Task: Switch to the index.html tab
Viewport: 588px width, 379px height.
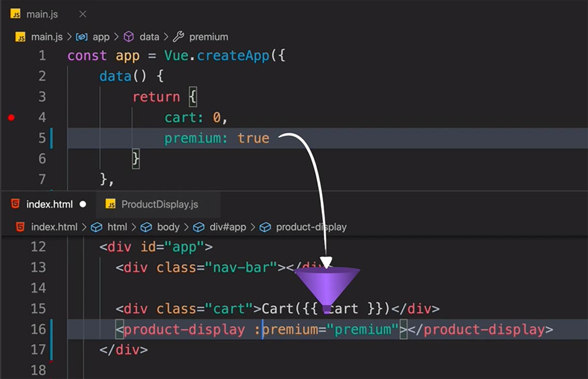Action: point(49,204)
